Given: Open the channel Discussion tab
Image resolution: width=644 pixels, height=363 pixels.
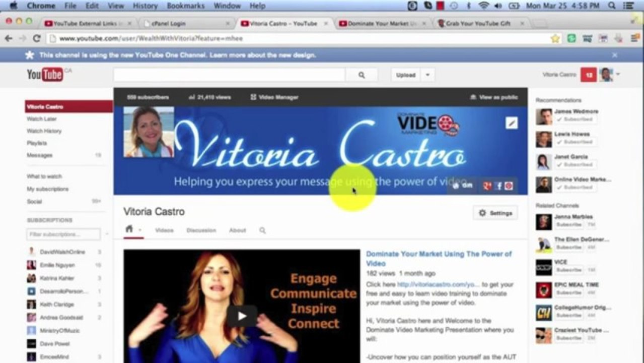Looking at the screenshot, I should [x=201, y=230].
